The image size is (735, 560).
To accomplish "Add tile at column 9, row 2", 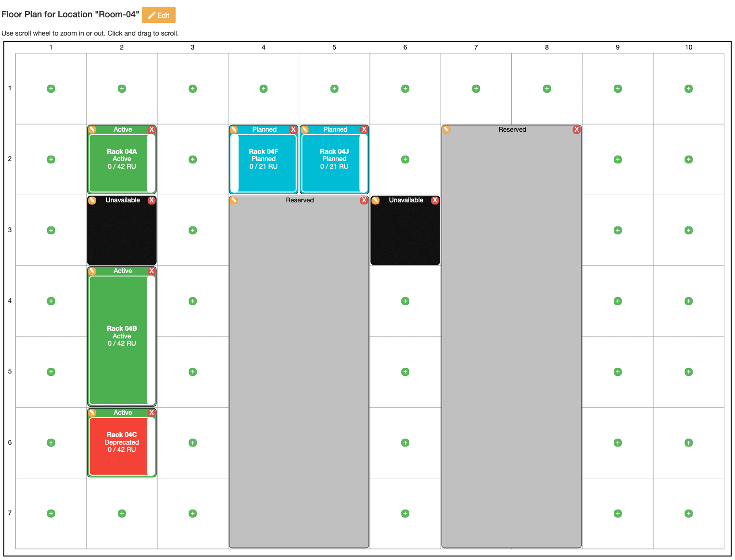I will pos(618,160).
